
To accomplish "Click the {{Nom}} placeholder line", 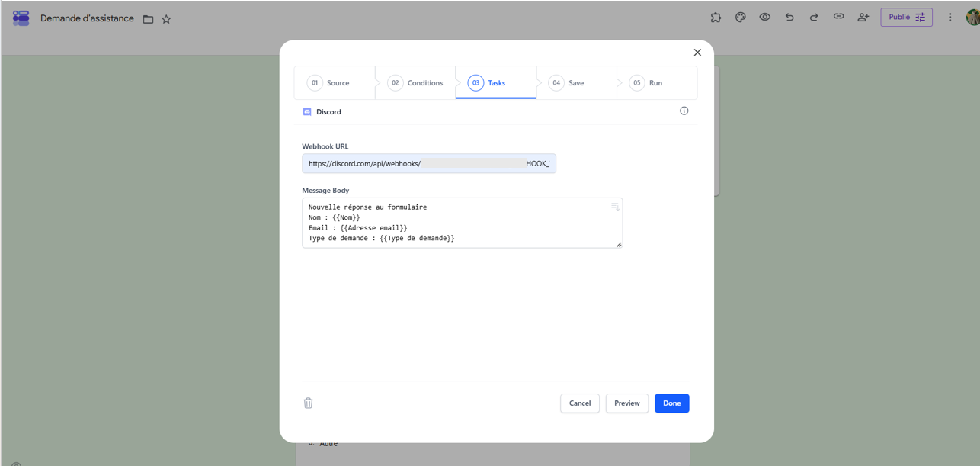I will pos(335,217).
